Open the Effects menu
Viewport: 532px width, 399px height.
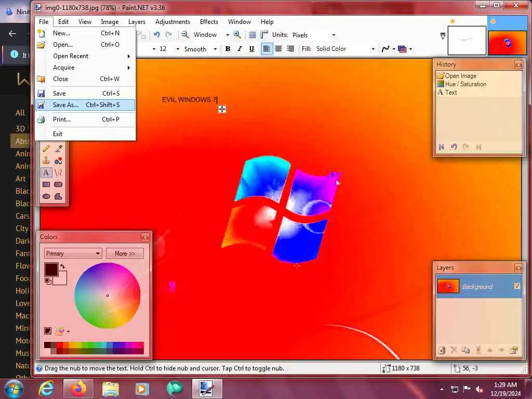[209, 22]
